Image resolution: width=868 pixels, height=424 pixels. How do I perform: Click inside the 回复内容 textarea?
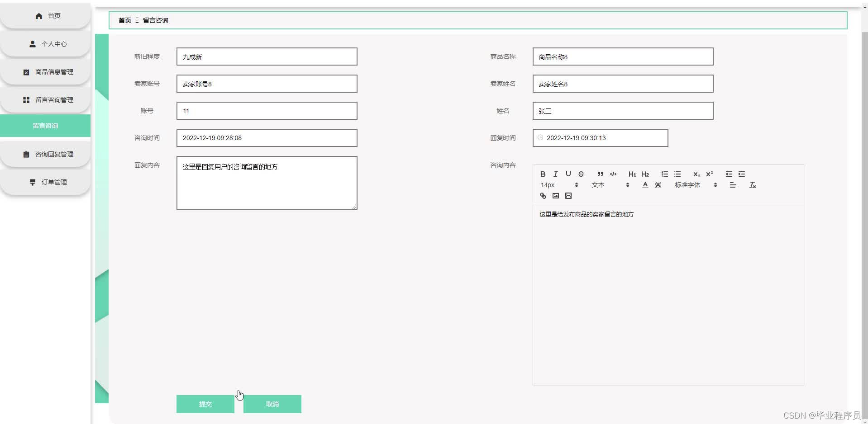[x=267, y=183]
